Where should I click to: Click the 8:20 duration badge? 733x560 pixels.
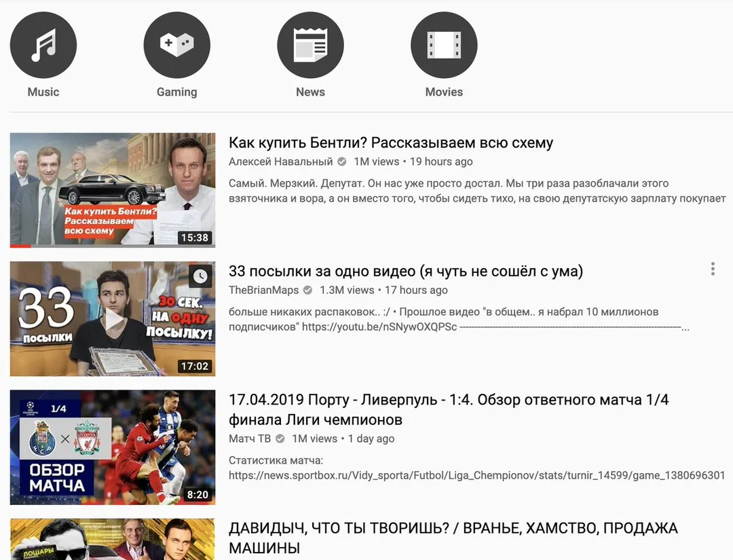[198, 495]
